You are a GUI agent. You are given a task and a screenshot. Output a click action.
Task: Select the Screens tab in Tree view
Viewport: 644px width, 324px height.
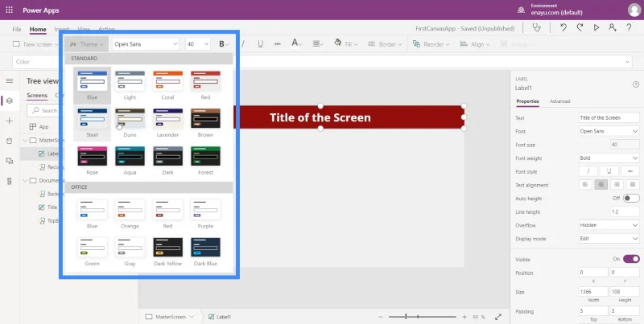point(37,95)
